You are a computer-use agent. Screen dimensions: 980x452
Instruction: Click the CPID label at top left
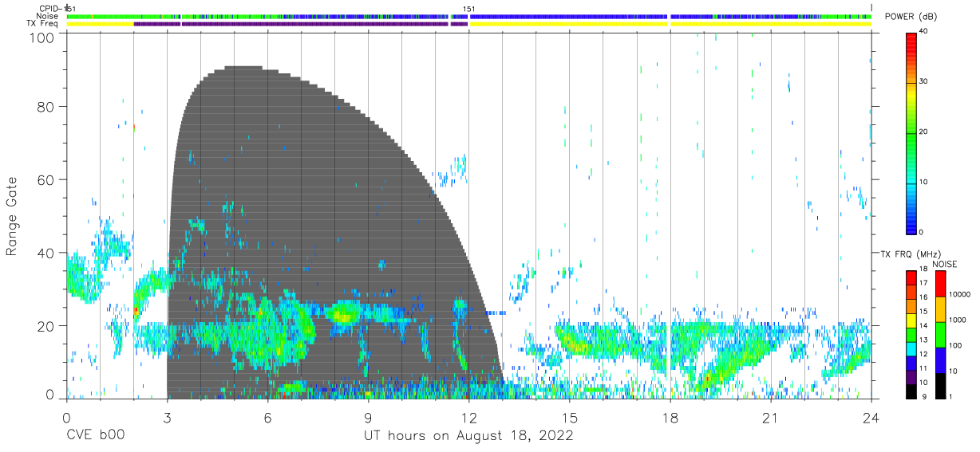point(50,9)
